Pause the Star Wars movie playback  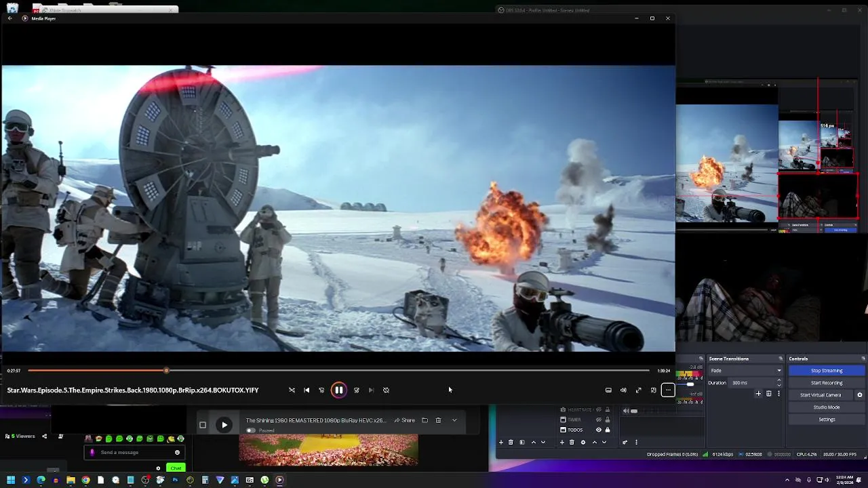[338, 390]
